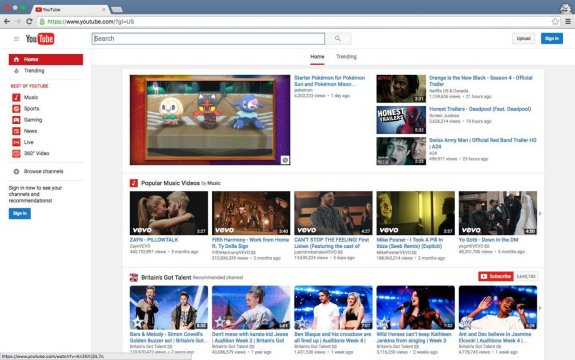This screenshot has height=360, width=575.
Task: Click the browser reload icon
Action: click(x=29, y=22)
